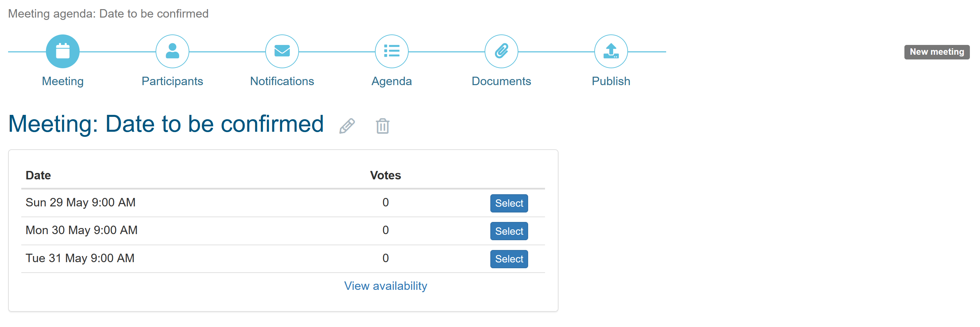Viewport: 980px width, 327px height.
Task: Click the New meeting button
Action: coord(936,52)
